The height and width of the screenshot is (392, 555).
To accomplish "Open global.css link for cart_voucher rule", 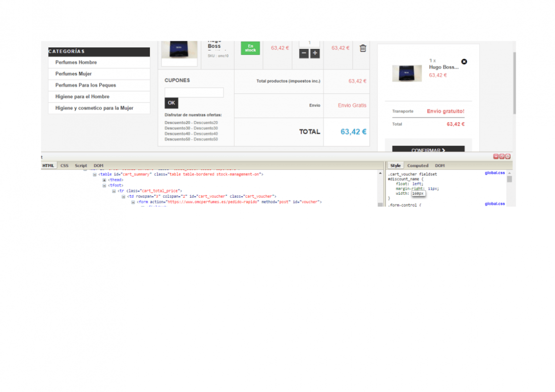I will coord(494,173).
